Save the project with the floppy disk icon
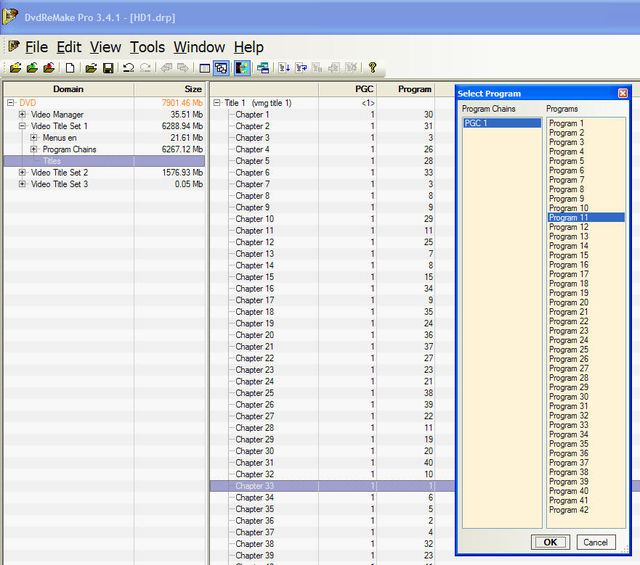 pos(108,68)
